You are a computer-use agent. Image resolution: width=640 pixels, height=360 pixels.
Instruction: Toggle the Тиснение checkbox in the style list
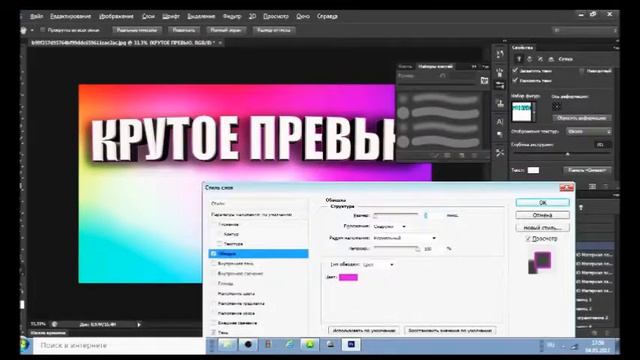(214, 224)
